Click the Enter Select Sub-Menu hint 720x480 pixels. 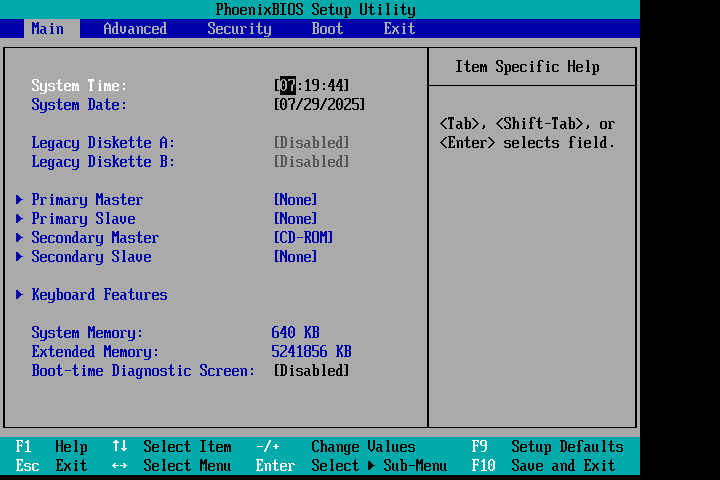point(351,466)
